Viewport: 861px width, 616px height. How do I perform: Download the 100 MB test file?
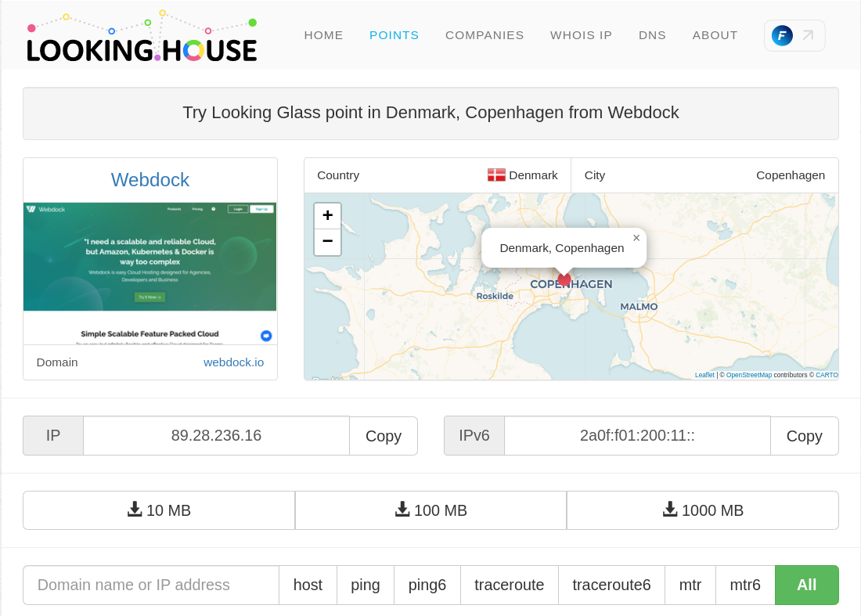pos(430,510)
